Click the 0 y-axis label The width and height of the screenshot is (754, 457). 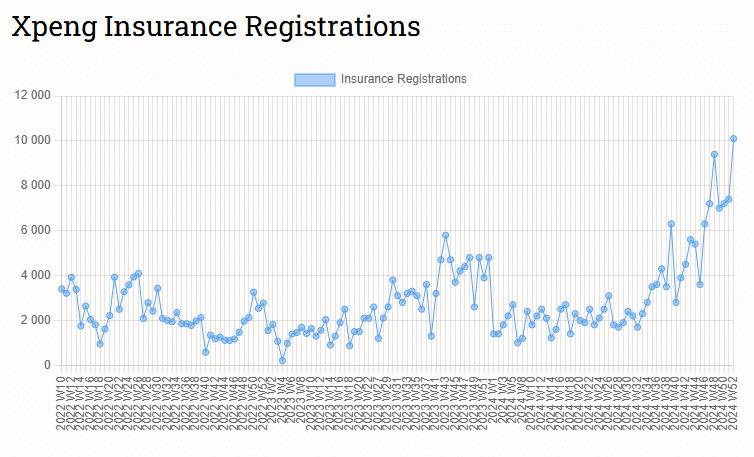(x=47, y=365)
